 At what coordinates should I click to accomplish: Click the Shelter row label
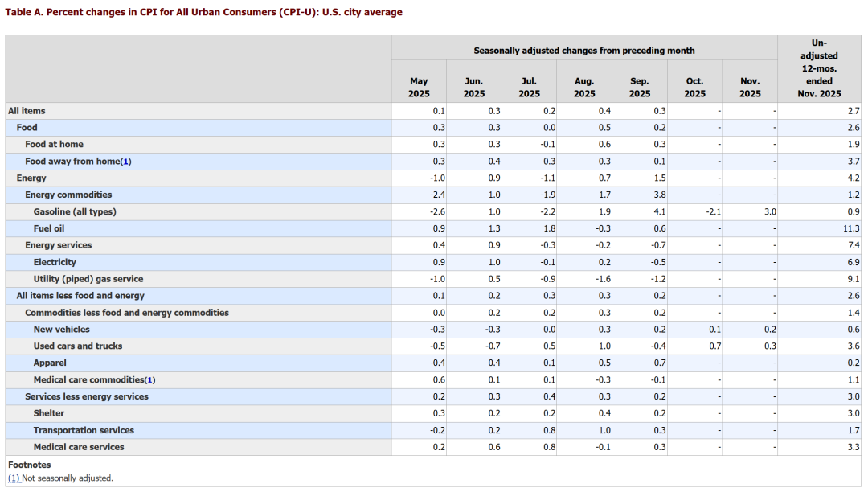[49, 413]
